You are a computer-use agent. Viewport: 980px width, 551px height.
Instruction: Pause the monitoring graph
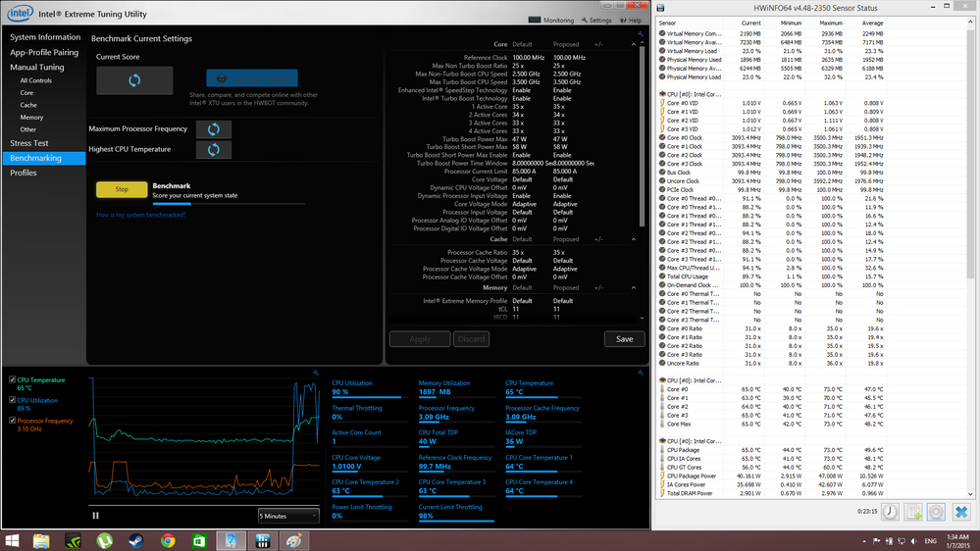[95, 516]
